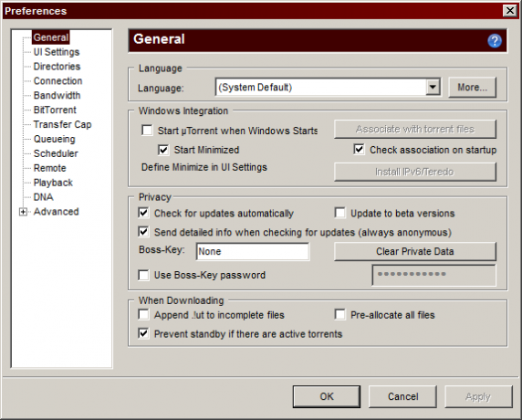Viewport: 522px width, 420px height.
Task: Click the Apply button
Action: [478, 396]
